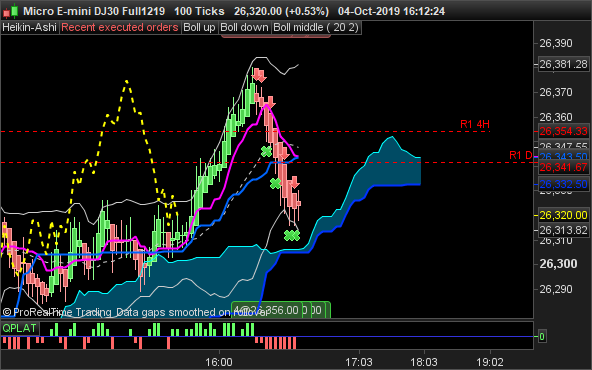Viewport: 592px width, 370px height.
Task: Click the green 0 level tag of QPLAT panel
Action: [x=542, y=336]
